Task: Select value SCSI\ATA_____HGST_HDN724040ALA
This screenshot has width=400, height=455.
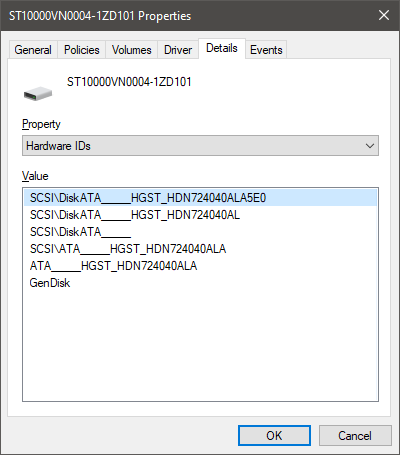Action: 200,249
